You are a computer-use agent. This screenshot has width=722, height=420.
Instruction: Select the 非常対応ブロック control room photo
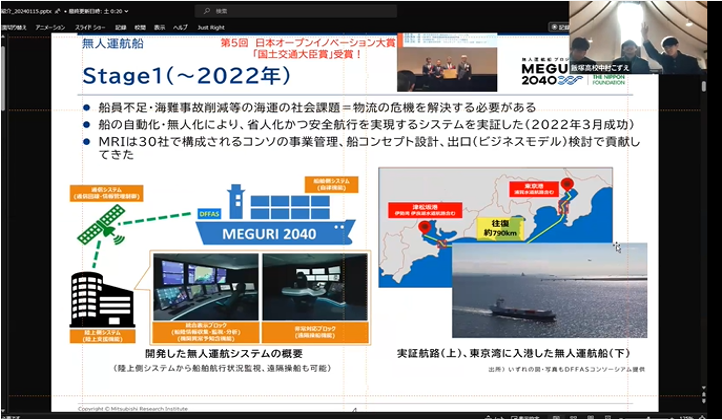(x=315, y=287)
